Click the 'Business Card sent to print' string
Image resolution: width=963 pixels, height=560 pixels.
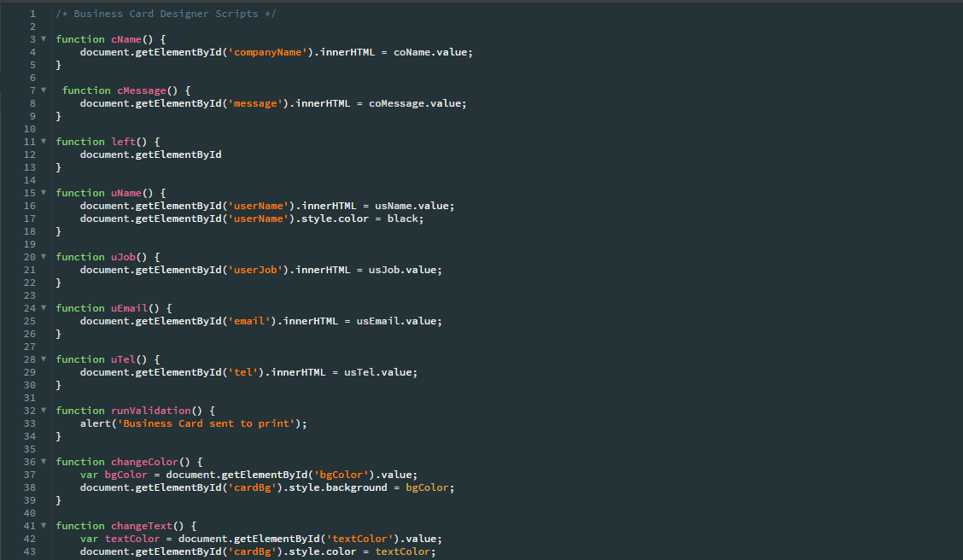click(x=206, y=423)
